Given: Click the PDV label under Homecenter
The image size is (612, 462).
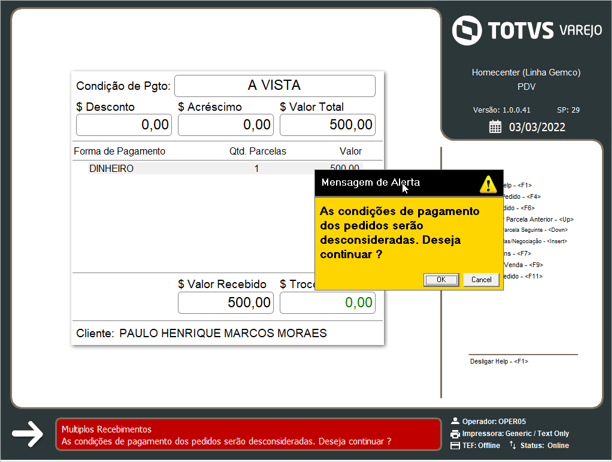Looking at the screenshot, I should click(x=526, y=87).
